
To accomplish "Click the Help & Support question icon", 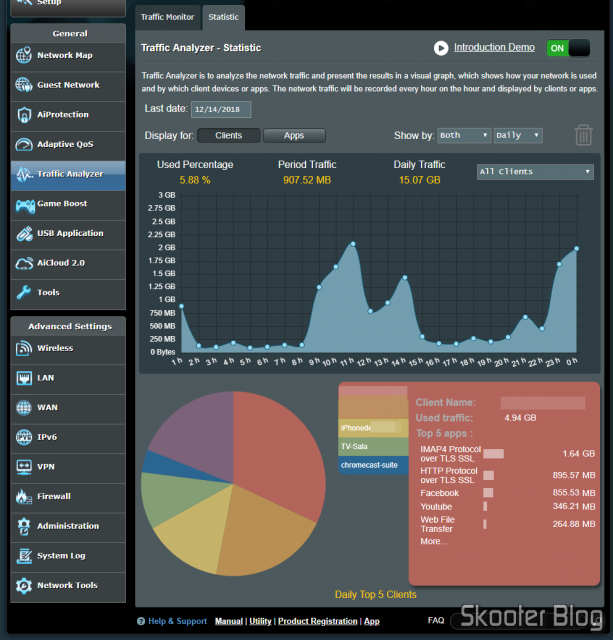I will (x=141, y=621).
